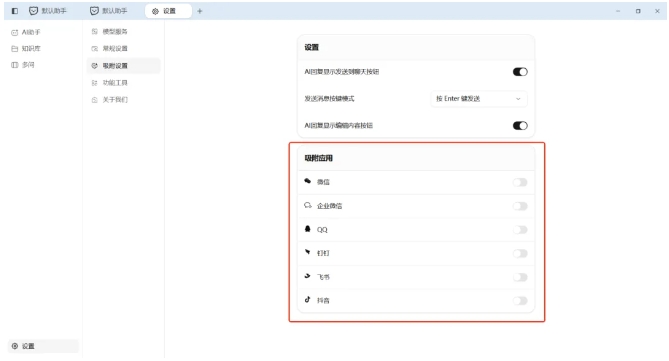Click the 飞书 app icon
This screenshot has width=669, height=361.
[308, 276]
